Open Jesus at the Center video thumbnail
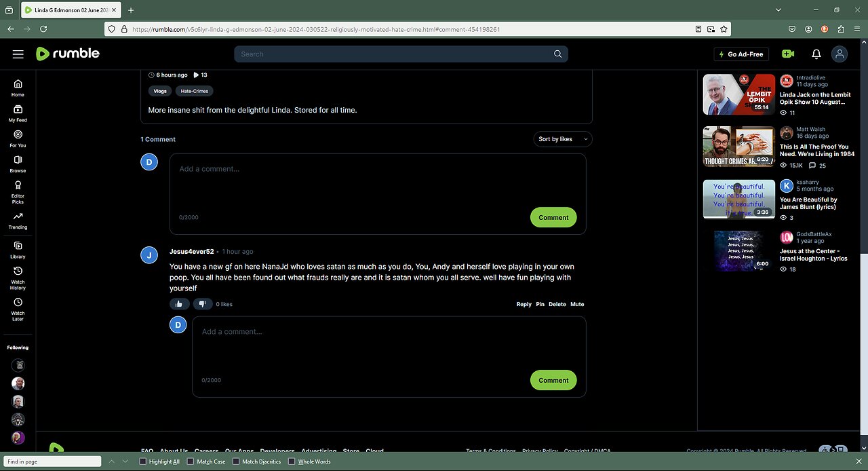 tap(739, 250)
